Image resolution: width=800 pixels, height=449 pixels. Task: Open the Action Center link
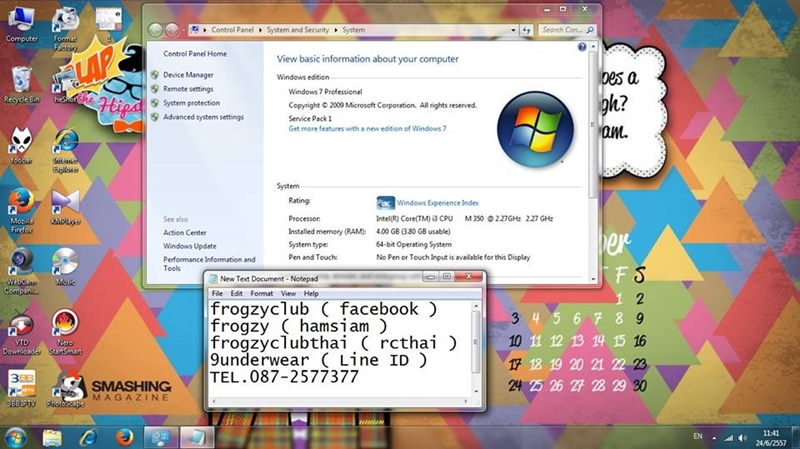(x=185, y=233)
